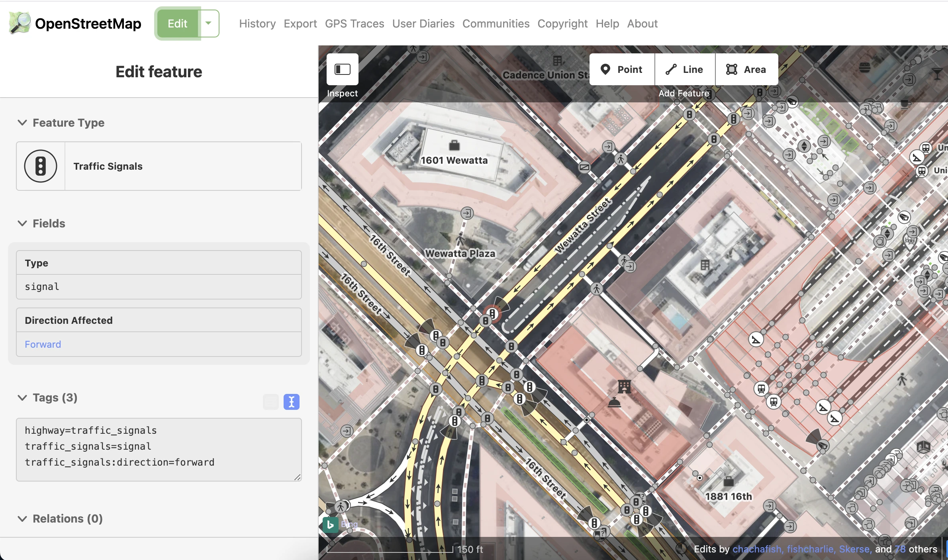Open the chachafish contributor link
The height and width of the screenshot is (560, 948).
coord(757,549)
